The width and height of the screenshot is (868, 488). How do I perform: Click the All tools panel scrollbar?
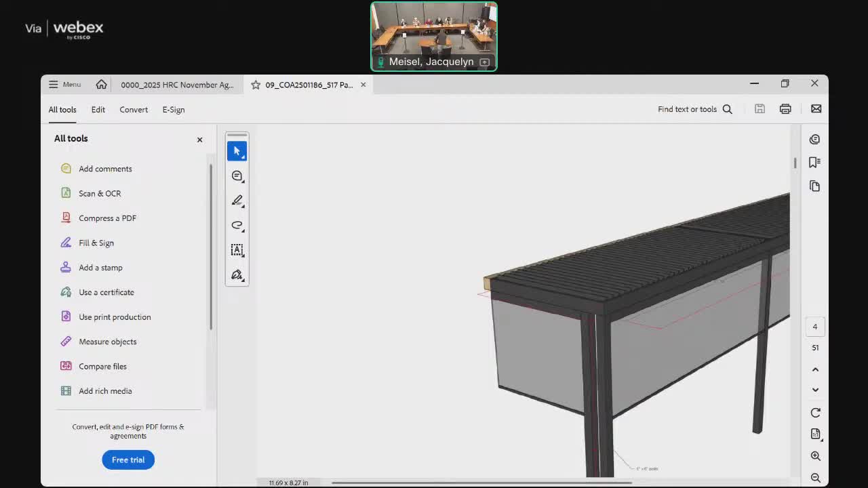[x=211, y=247]
